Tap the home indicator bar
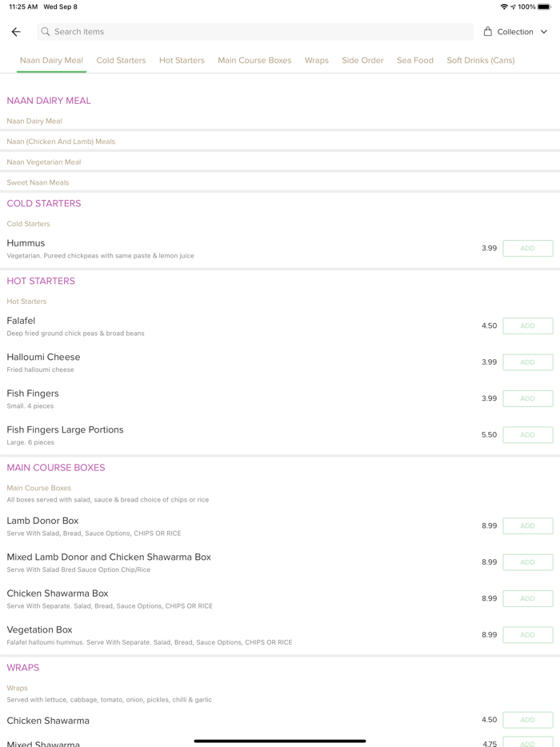 [280, 741]
